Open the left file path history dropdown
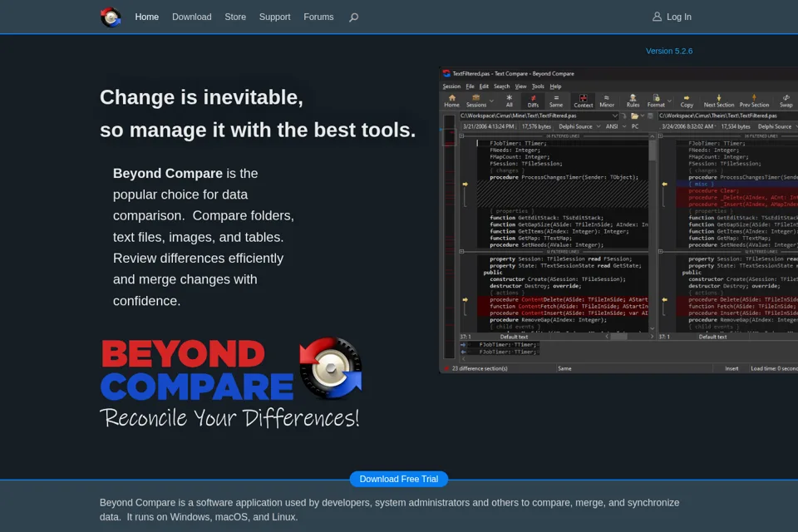Screen dimensions: 798x532 [615, 116]
